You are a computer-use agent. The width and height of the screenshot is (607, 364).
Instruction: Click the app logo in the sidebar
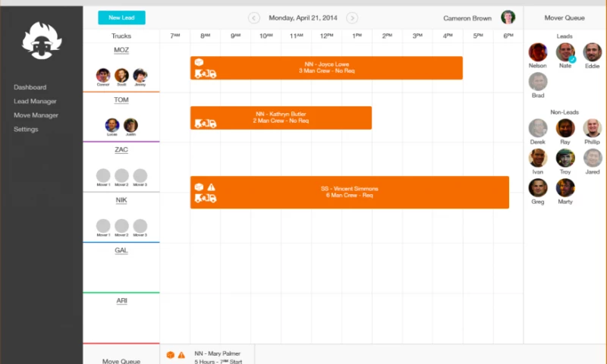coord(41,41)
